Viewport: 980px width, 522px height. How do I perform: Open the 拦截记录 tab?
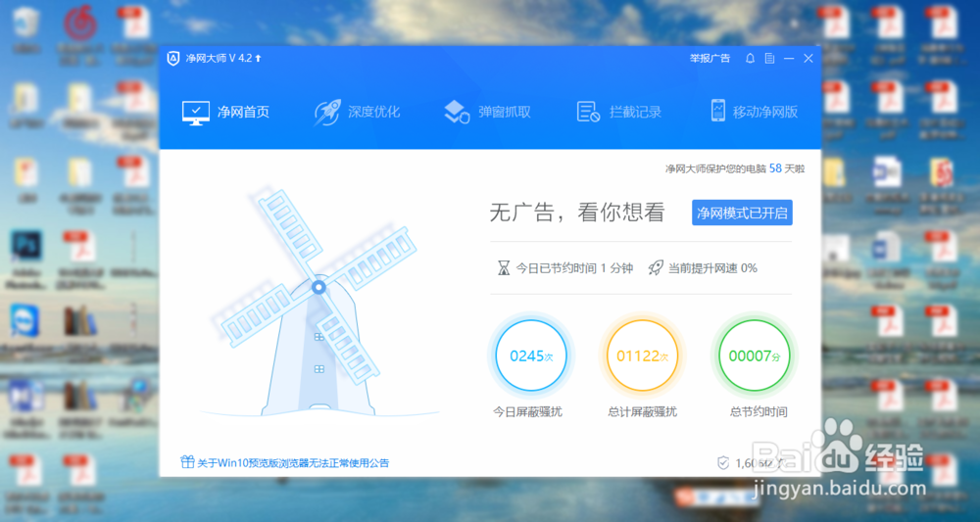618,113
